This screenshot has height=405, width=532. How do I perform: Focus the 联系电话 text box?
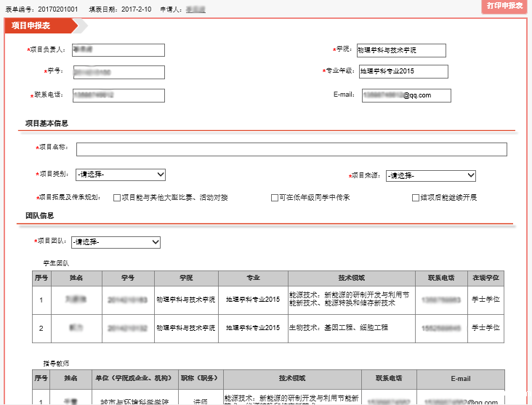[118, 95]
